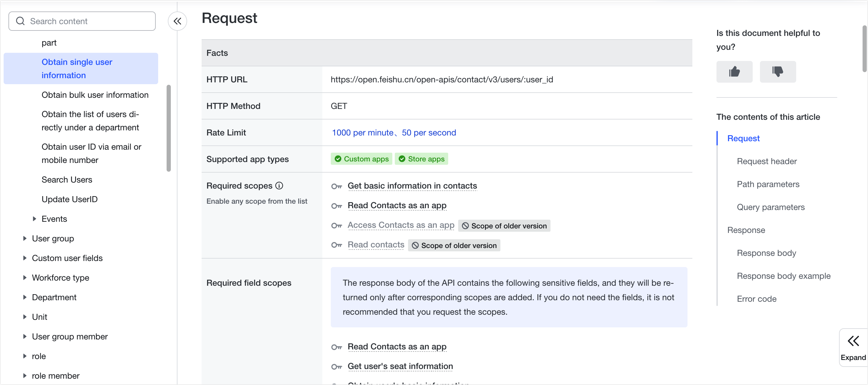Click Read Contacts as an app scope
Image resolution: width=868 pixels, height=385 pixels.
[x=397, y=205]
